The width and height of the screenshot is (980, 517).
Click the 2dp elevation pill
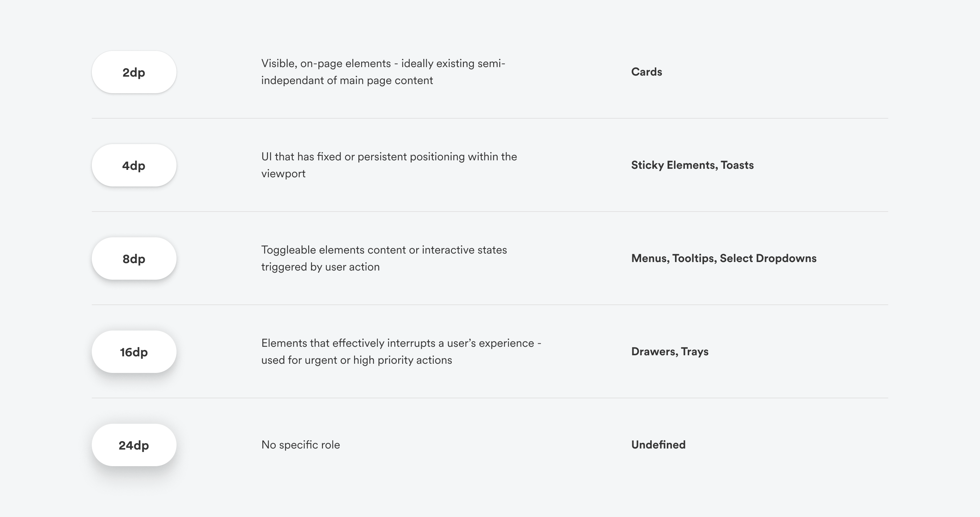(x=134, y=72)
